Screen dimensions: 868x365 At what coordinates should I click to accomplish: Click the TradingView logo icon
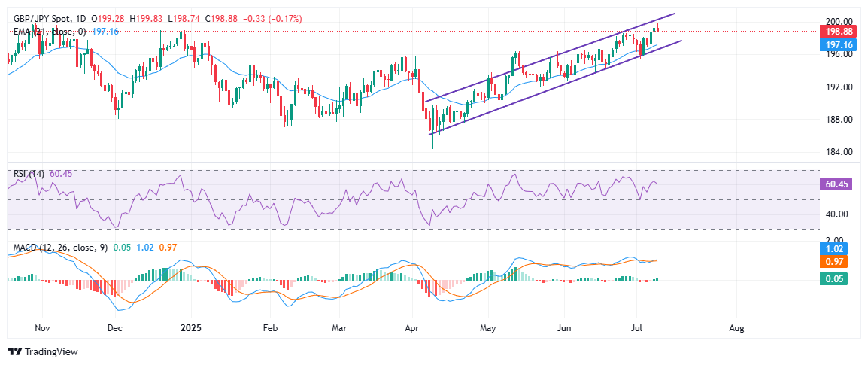[14, 351]
